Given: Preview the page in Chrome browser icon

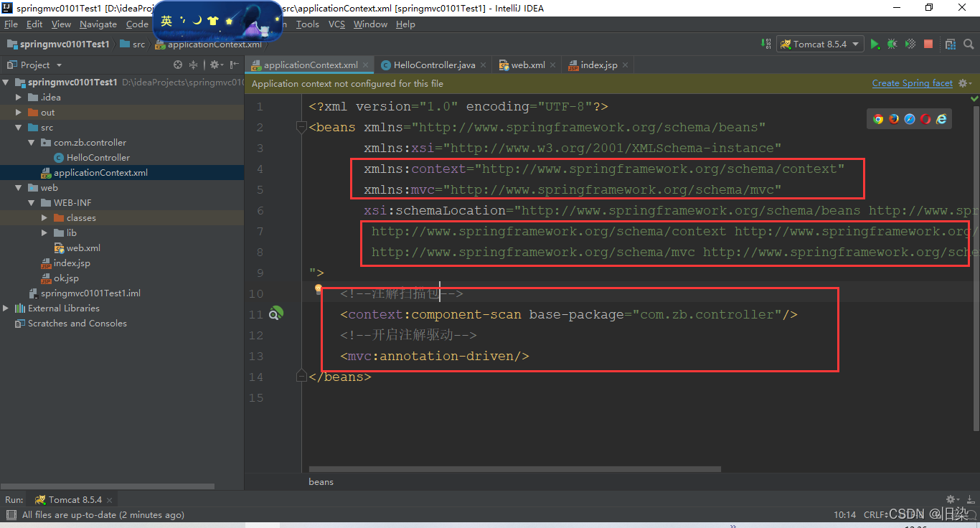Looking at the screenshot, I should (x=878, y=118).
